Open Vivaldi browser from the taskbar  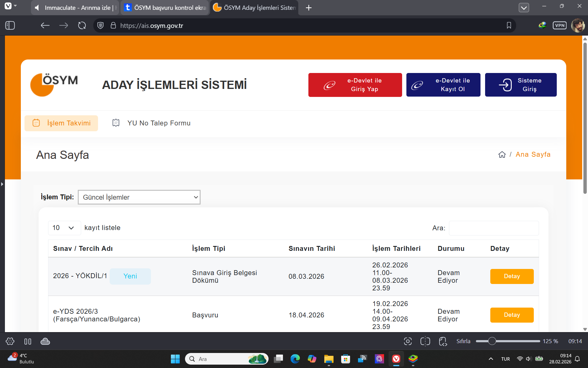click(x=396, y=359)
